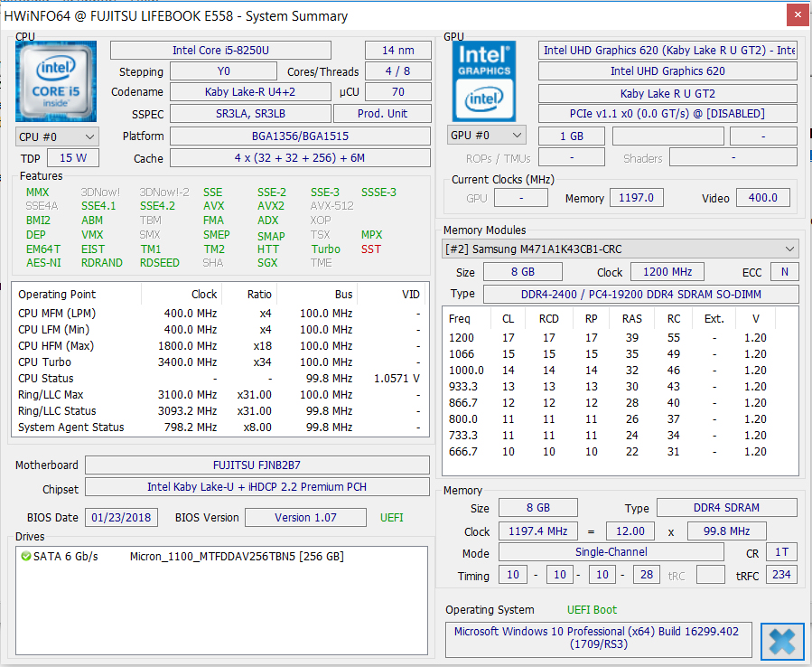Click the SGX feature label
The image size is (812, 667).
(267, 263)
